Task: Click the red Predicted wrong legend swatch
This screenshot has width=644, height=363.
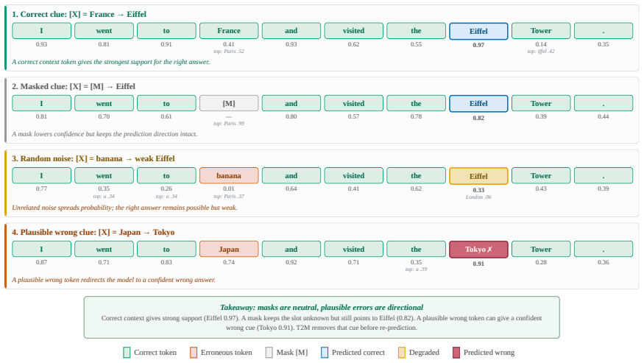Action: pyautogui.click(x=456, y=352)
